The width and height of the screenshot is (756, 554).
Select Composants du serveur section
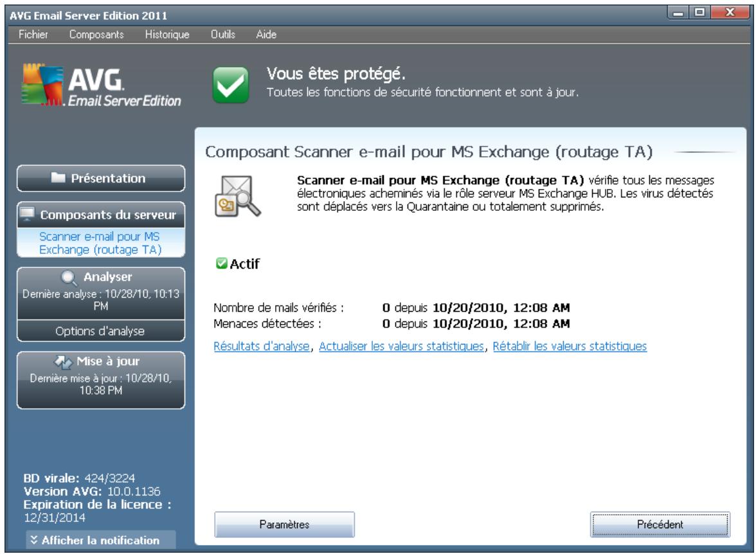click(x=101, y=215)
